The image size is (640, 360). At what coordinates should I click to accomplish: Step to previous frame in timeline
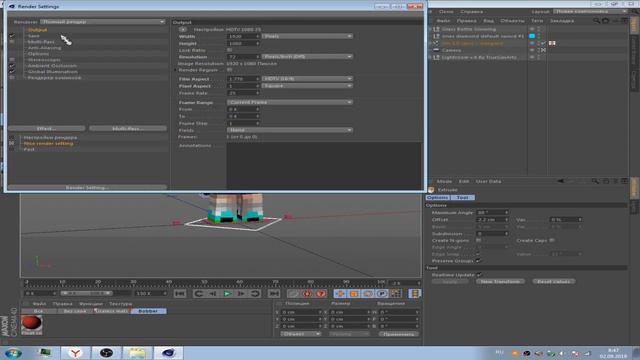coord(212,293)
